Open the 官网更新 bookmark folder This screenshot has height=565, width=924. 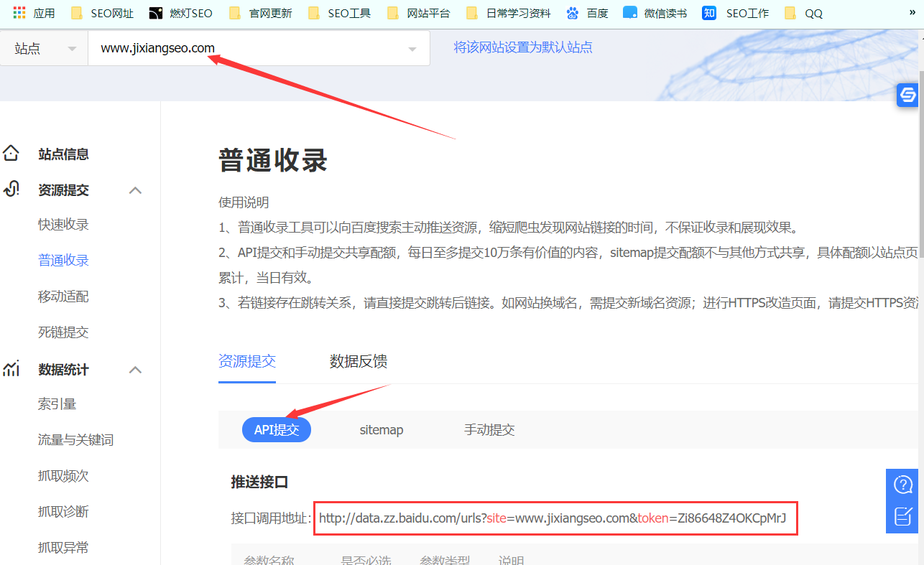[261, 13]
